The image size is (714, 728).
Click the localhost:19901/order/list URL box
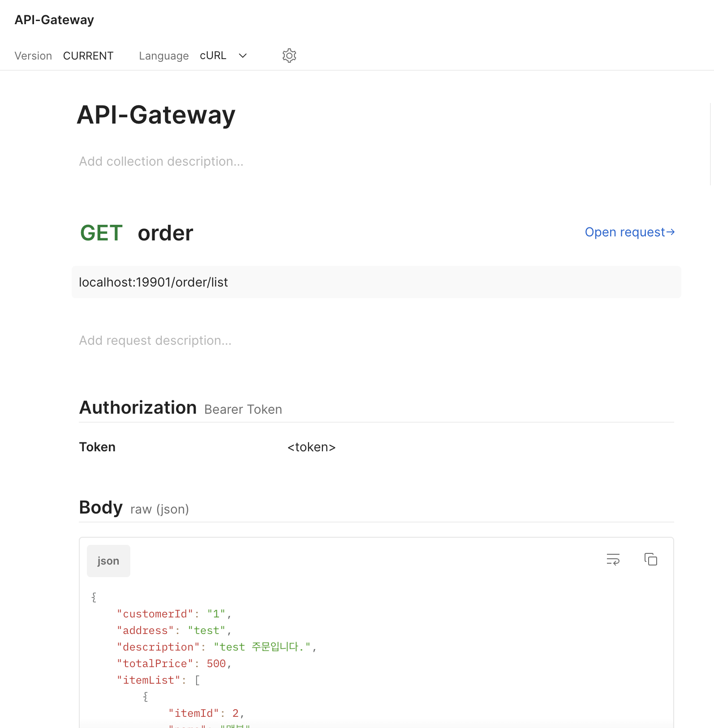click(376, 282)
